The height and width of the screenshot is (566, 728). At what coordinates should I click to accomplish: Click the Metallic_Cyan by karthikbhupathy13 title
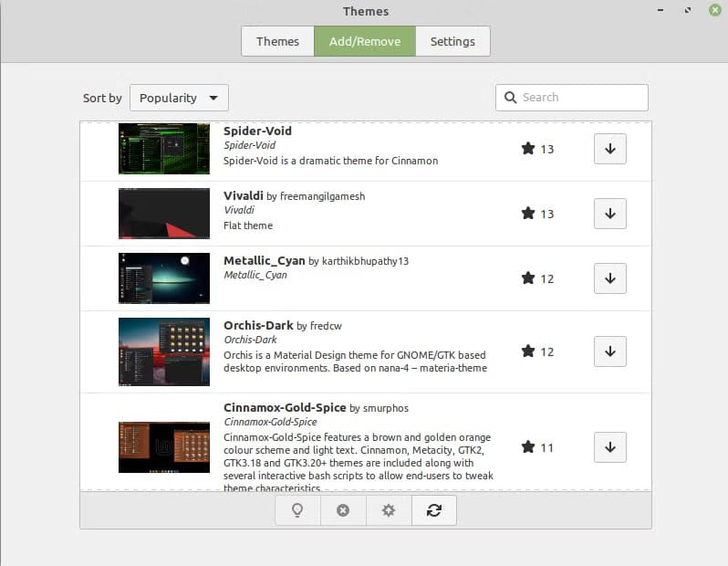[317, 261]
